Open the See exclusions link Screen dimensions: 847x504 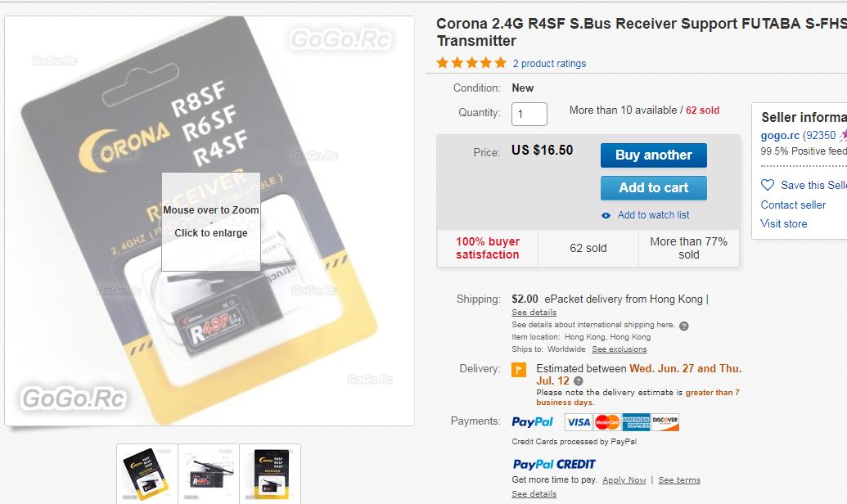(619, 349)
